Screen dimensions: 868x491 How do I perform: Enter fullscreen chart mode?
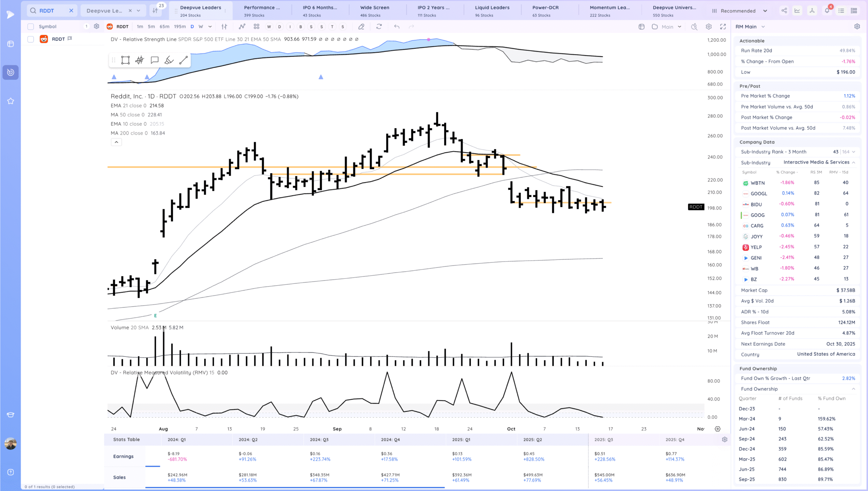pyautogui.click(x=723, y=26)
